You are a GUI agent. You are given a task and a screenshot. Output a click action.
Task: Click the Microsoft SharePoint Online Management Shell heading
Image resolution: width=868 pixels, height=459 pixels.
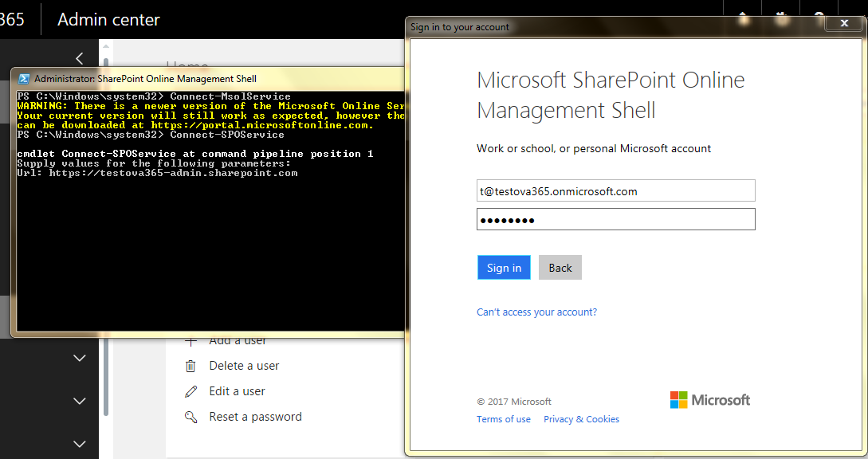click(611, 96)
